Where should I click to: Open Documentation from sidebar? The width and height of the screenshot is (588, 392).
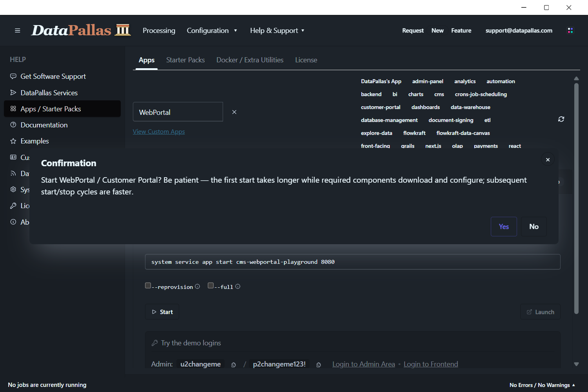click(62, 125)
